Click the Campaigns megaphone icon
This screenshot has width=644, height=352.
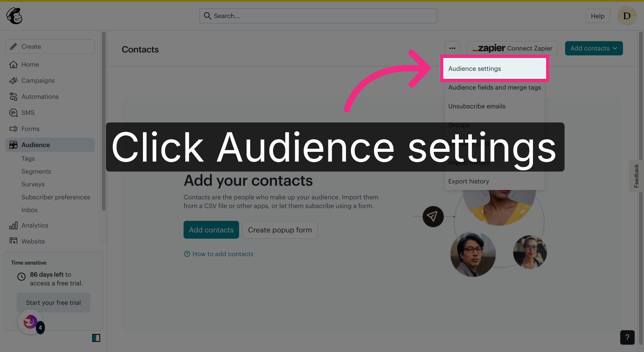click(x=13, y=80)
